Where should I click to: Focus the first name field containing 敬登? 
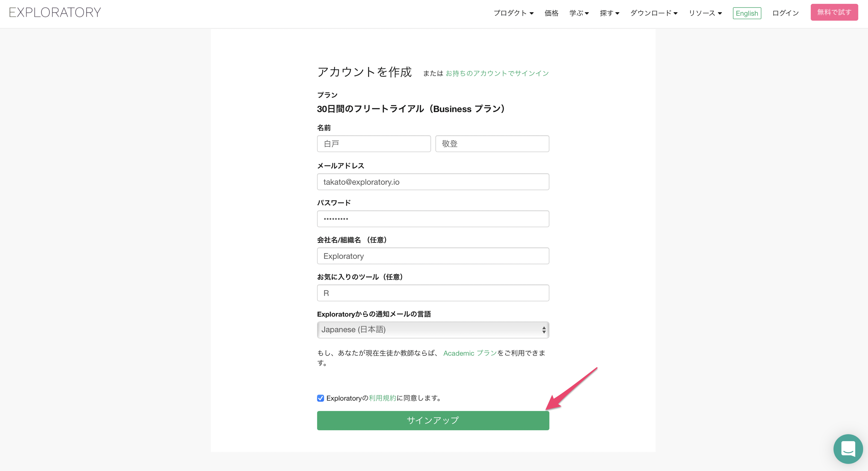coord(492,144)
